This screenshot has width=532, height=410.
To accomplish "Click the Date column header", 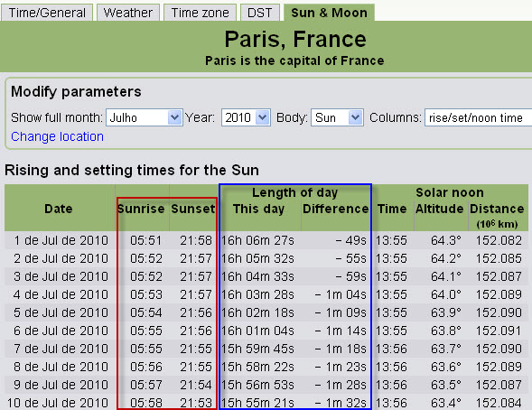I will [59, 209].
